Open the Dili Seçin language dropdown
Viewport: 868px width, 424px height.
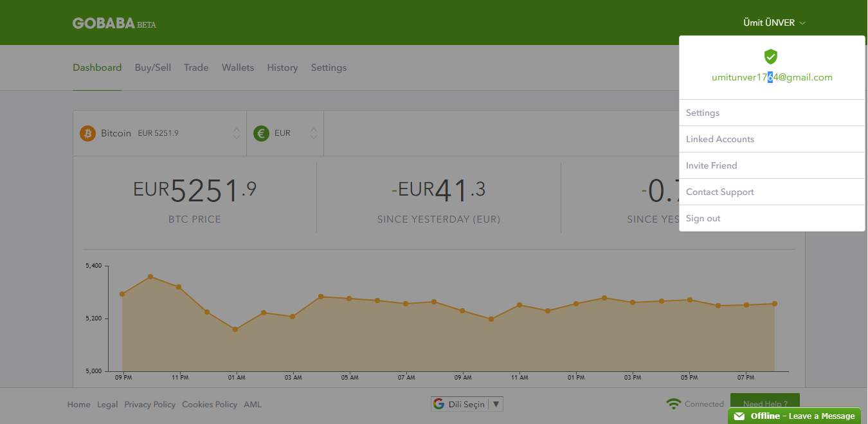pos(467,404)
